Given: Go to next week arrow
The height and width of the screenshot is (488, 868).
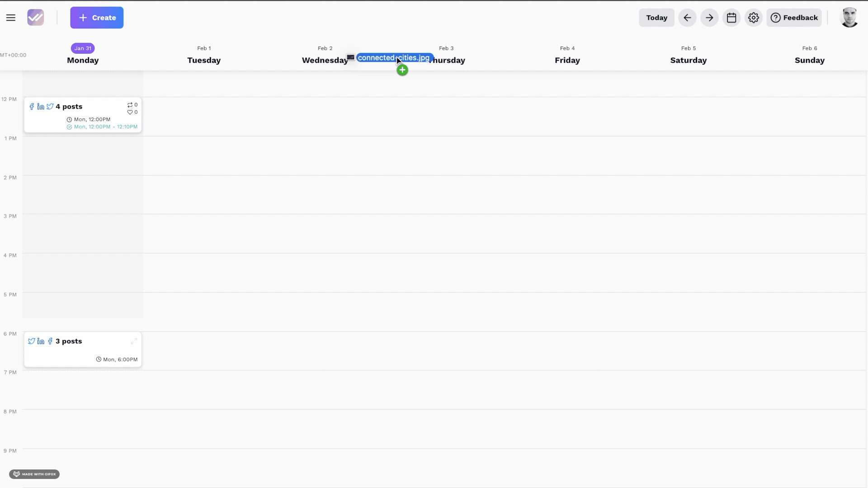Looking at the screenshot, I should [709, 18].
